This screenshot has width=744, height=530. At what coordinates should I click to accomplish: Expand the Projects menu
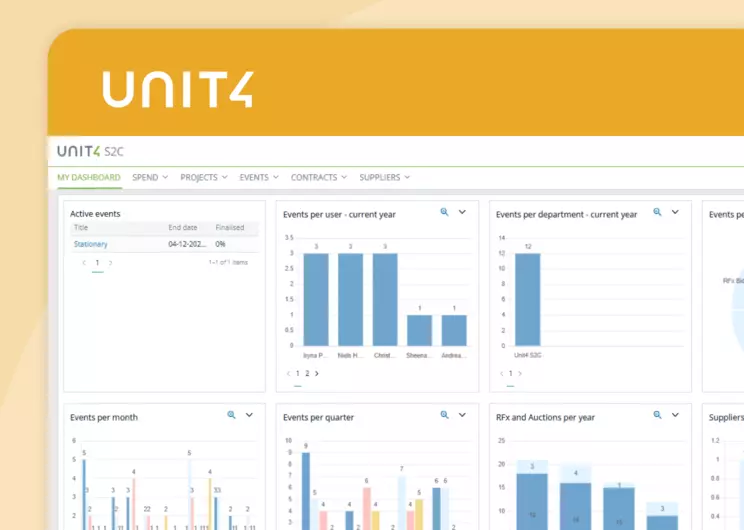(204, 177)
